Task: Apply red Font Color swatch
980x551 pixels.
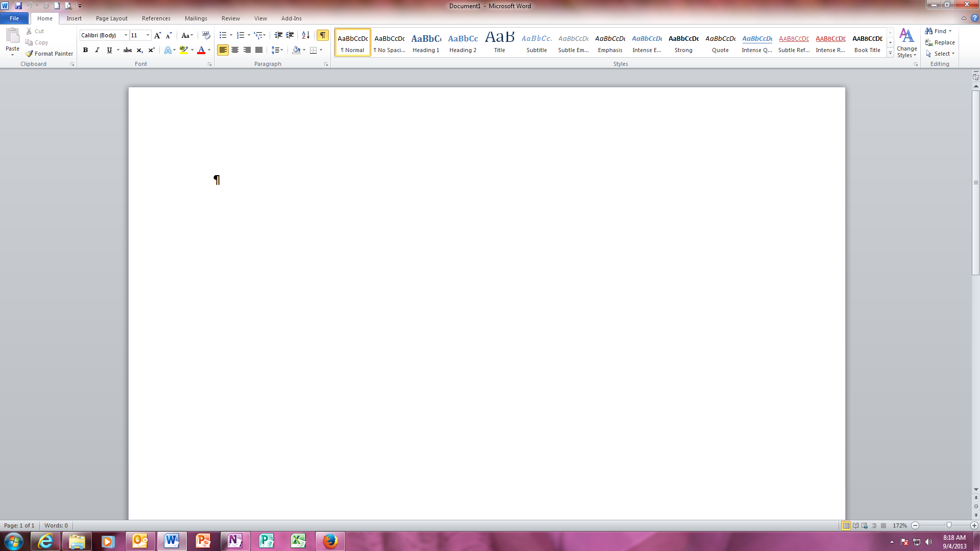Action: [x=201, y=50]
